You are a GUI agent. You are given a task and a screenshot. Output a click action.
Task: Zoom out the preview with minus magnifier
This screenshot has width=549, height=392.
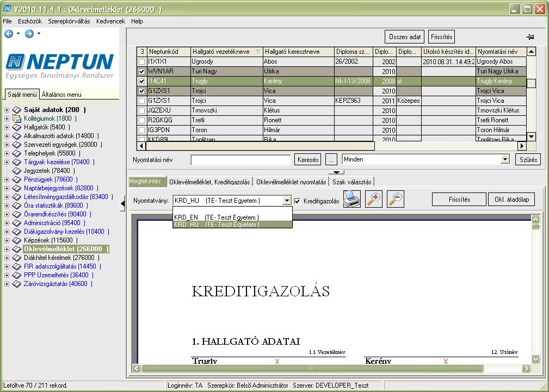point(396,199)
